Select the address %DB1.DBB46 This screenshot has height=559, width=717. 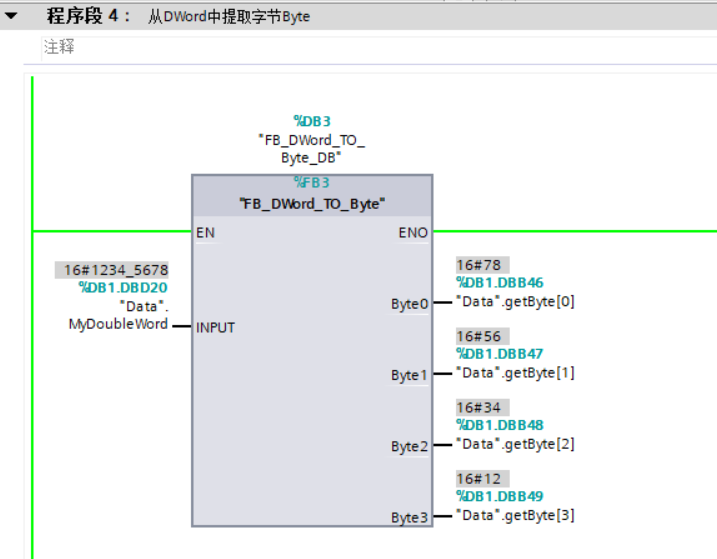click(x=500, y=283)
